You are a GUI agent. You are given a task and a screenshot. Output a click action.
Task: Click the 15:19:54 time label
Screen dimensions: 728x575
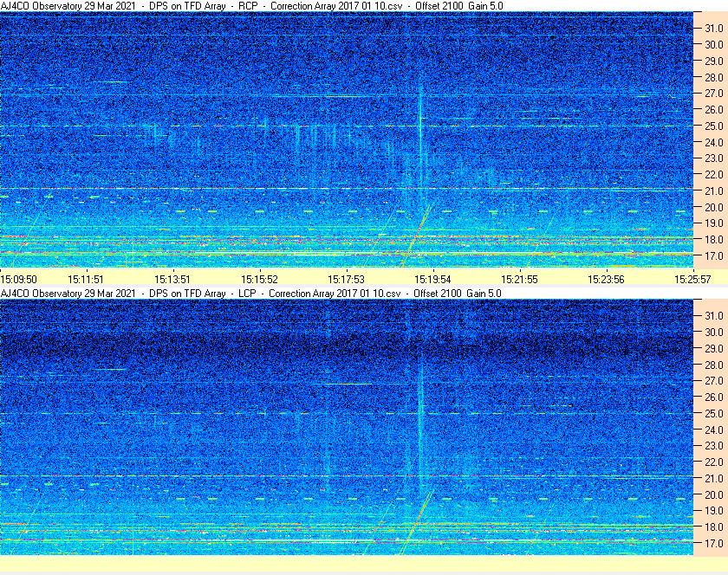tap(432, 280)
